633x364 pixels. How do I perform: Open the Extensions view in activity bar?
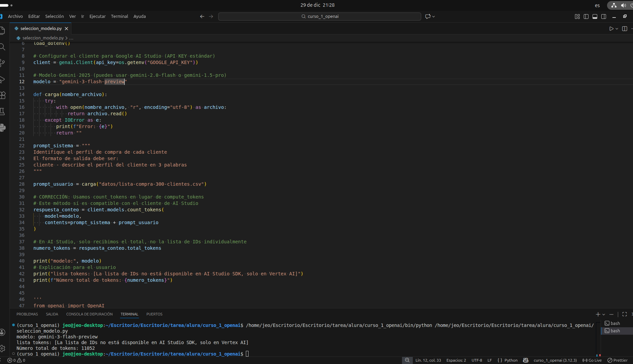click(2, 95)
